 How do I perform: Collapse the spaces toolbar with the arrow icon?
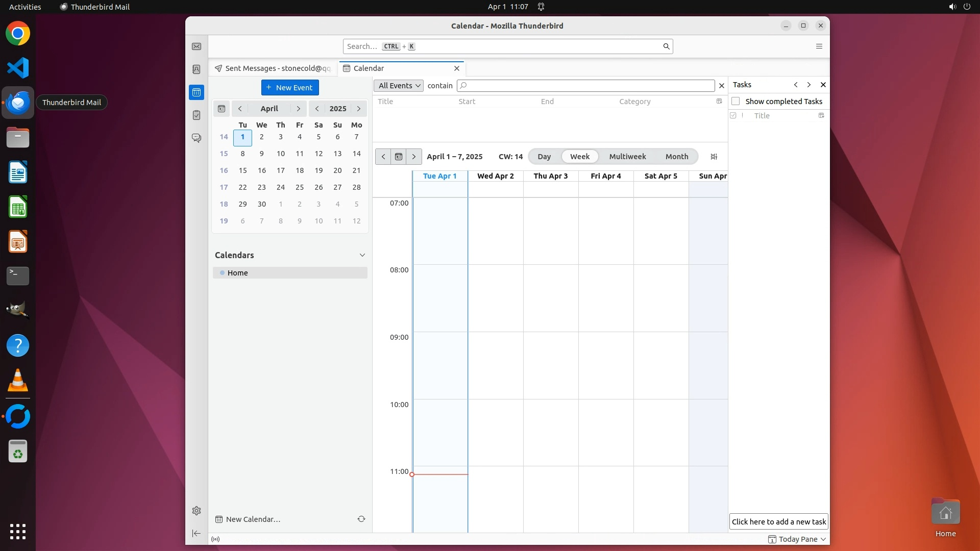click(x=197, y=533)
